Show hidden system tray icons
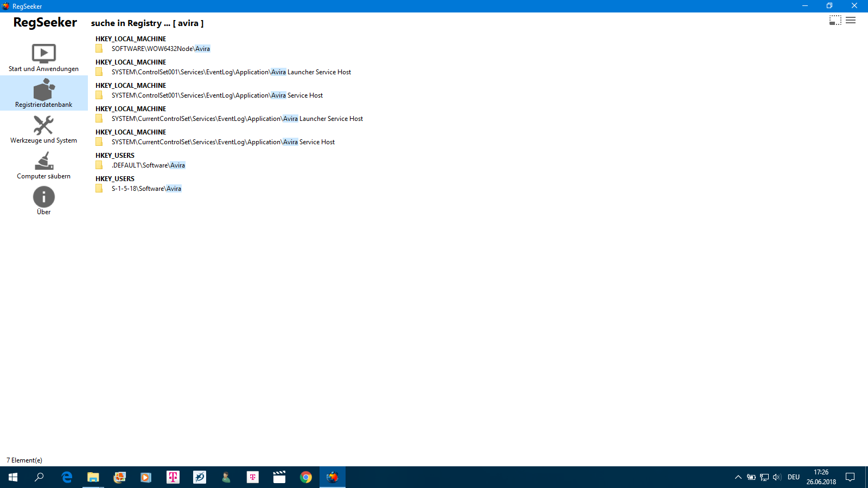868x488 pixels. (x=738, y=477)
